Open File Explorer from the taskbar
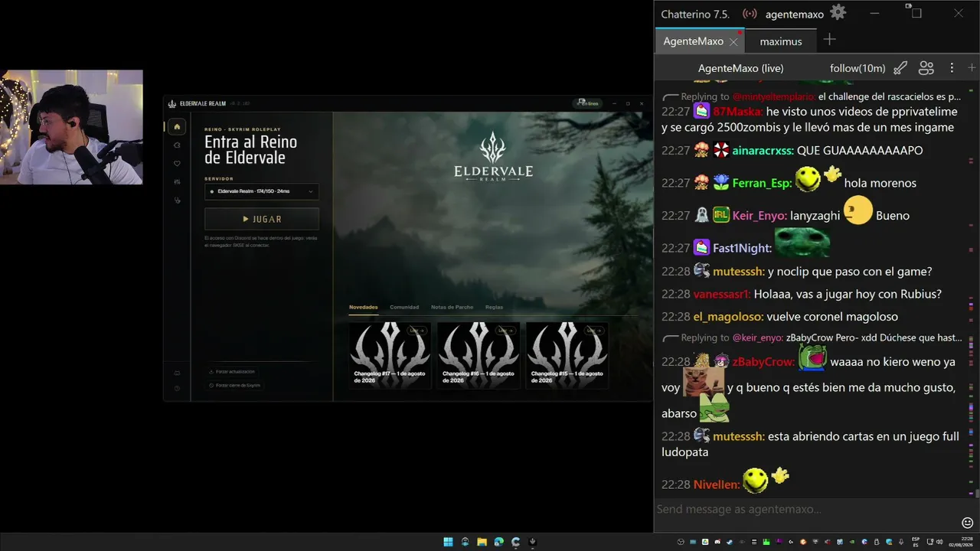980x551 pixels. point(482,542)
